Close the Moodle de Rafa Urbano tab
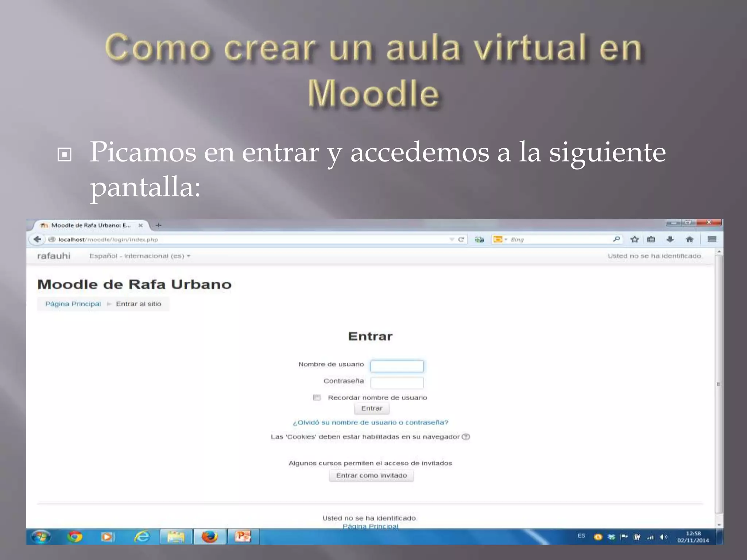The height and width of the screenshot is (560, 747). tap(140, 225)
